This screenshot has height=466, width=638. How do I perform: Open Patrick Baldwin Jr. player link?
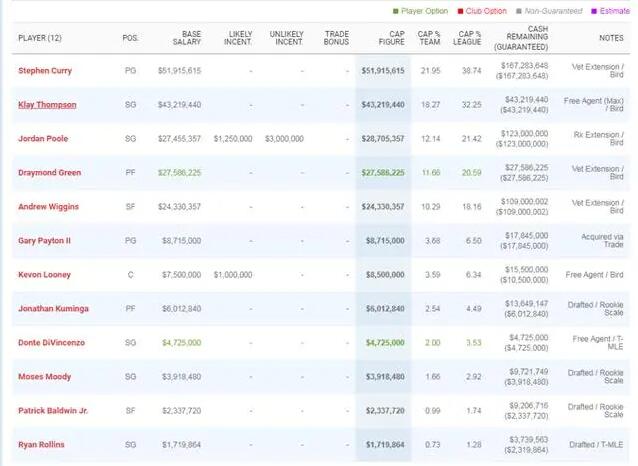point(53,411)
